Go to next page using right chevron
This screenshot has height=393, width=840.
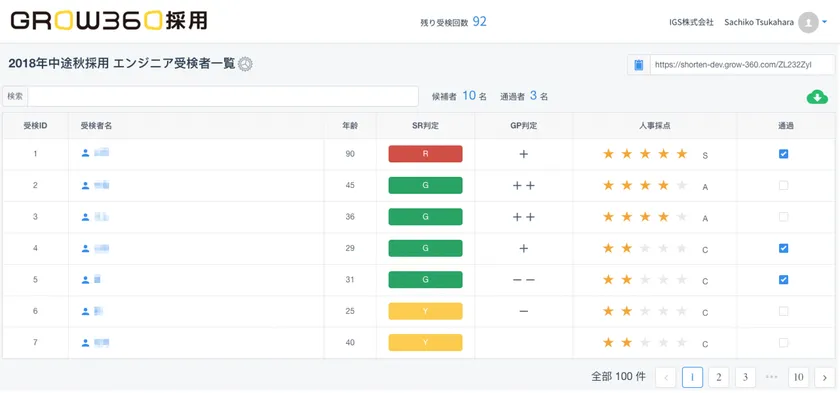[824, 377]
